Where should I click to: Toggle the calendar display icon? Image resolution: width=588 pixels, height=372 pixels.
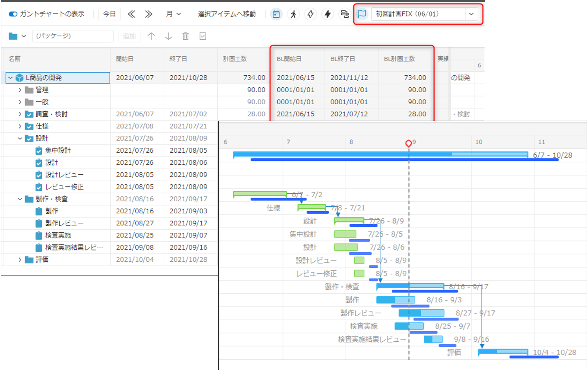pos(277,14)
